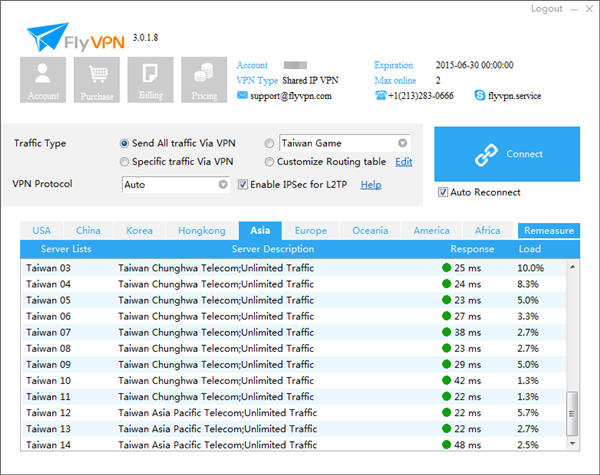Switch to the Africa tab
This screenshot has height=475, width=600.
point(488,230)
